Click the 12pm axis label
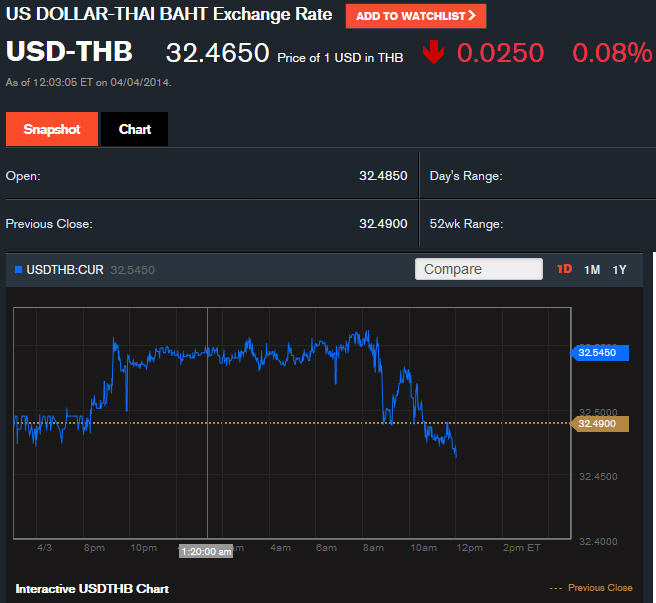 (x=469, y=548)
